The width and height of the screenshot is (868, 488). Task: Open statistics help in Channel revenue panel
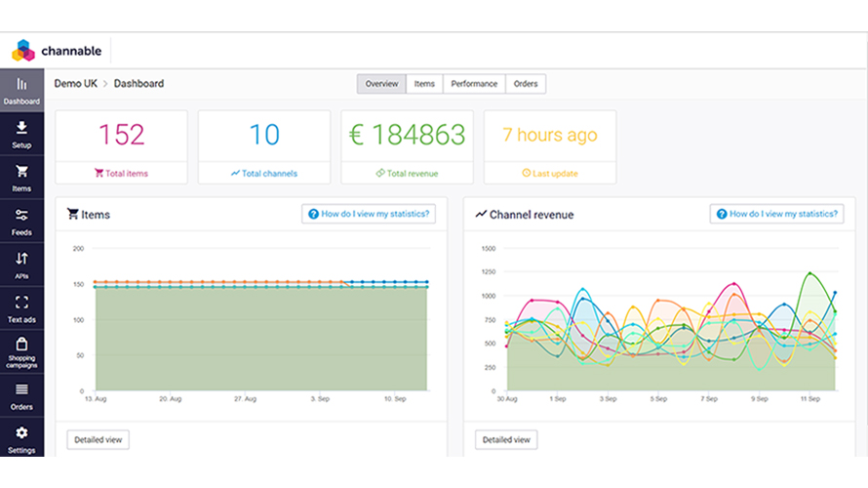pos(776,214)
